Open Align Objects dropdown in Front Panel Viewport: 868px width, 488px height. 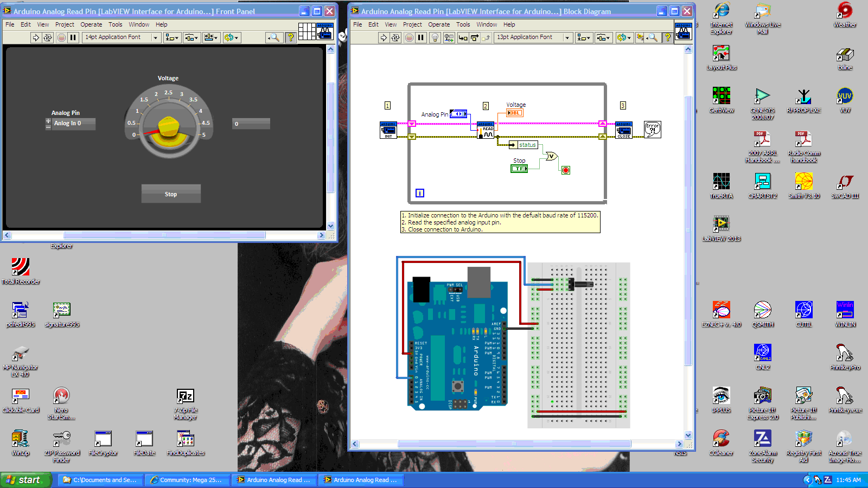coord(172,37)
